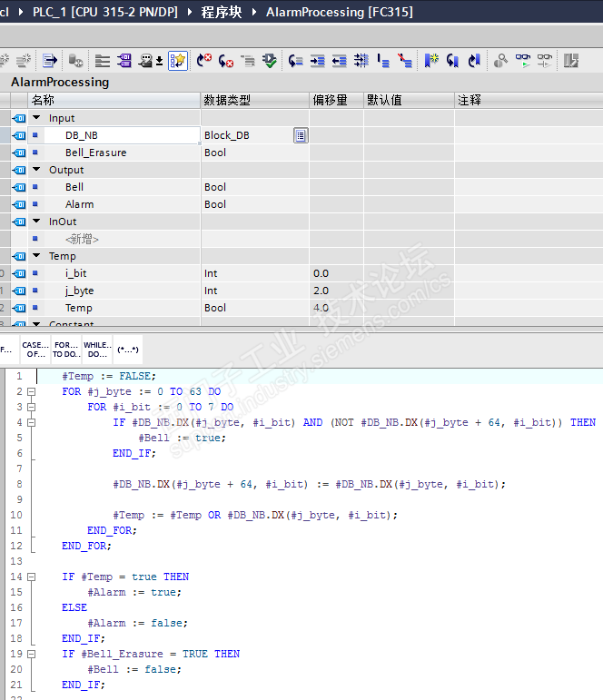Click the indent text toolbar icon
This screenshot has height=700, width=603.
(318, 61)
